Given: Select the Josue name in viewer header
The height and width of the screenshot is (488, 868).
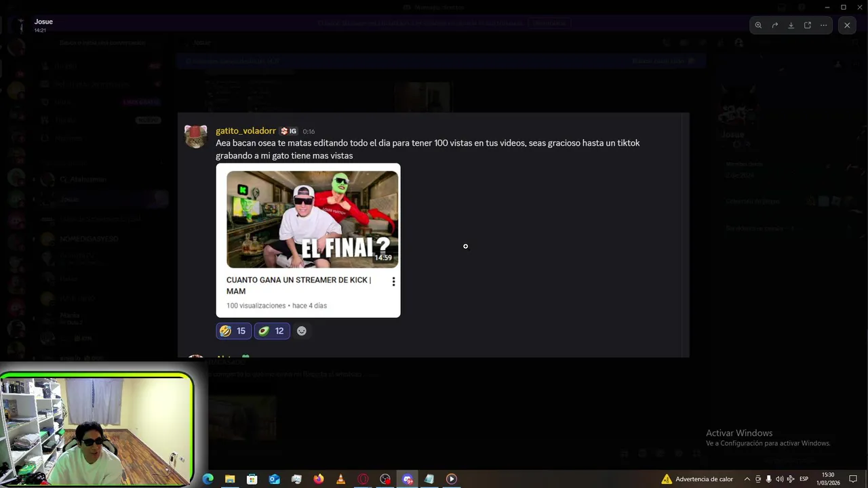Looking at the screenshot, I should coord(43,22).
